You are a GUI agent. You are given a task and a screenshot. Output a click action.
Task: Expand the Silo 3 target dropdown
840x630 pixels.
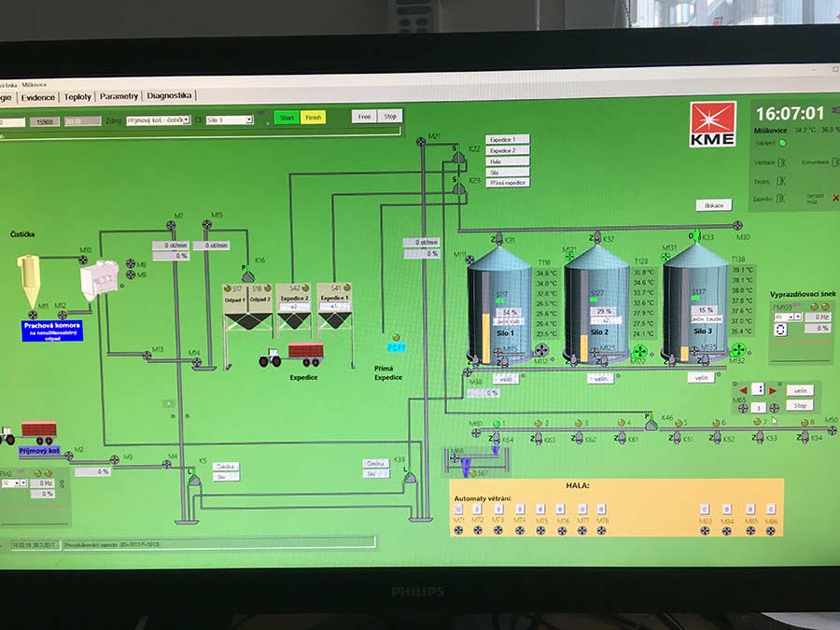click(x=229, y=119)
